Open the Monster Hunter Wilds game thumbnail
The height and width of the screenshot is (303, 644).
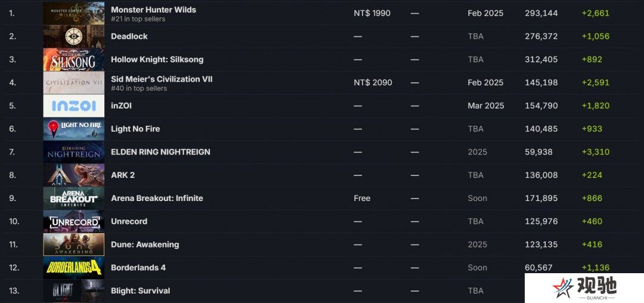click(74, 13)
